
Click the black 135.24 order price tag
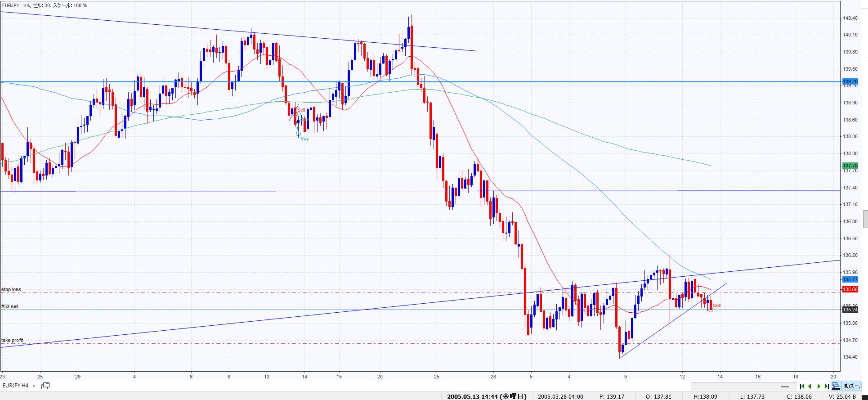(850, 310)
